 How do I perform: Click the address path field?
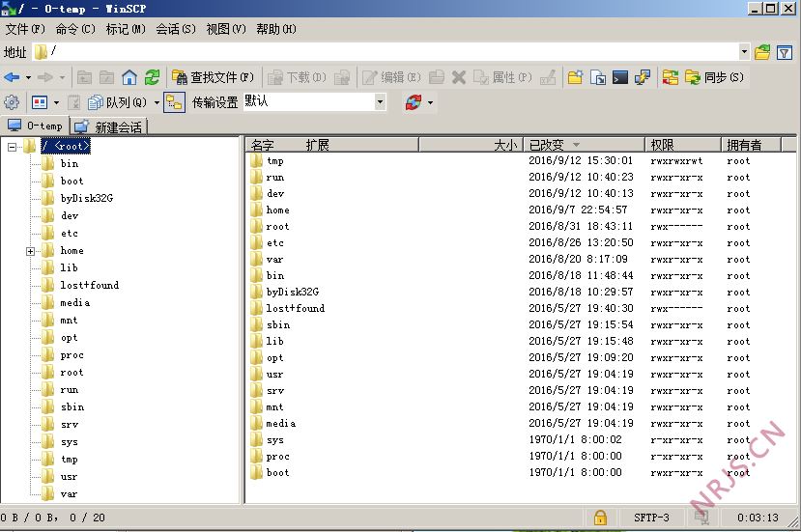click(386, 51)
